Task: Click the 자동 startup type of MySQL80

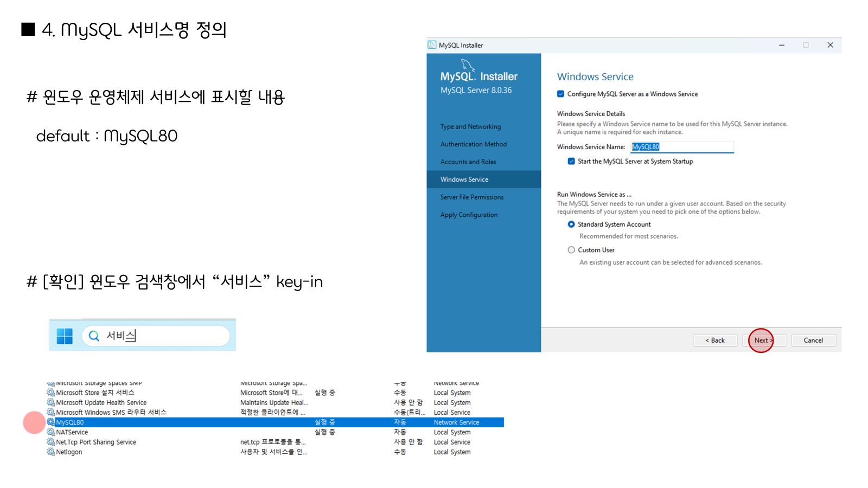Action: tap(400, 422)
